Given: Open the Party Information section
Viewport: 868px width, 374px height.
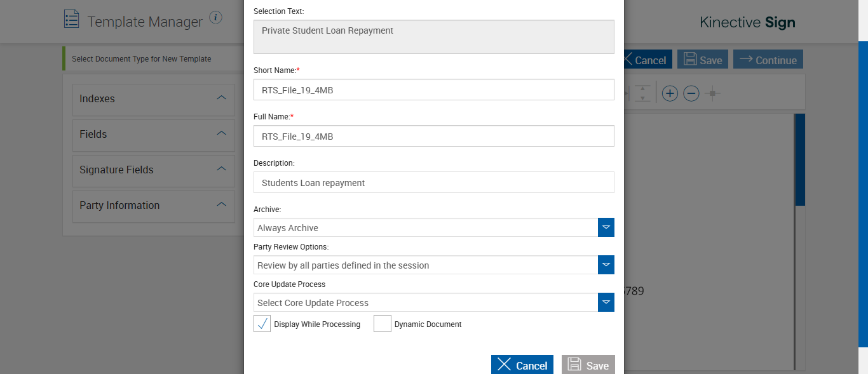Looking at the screenshot, I should click(x=153, y=205).
